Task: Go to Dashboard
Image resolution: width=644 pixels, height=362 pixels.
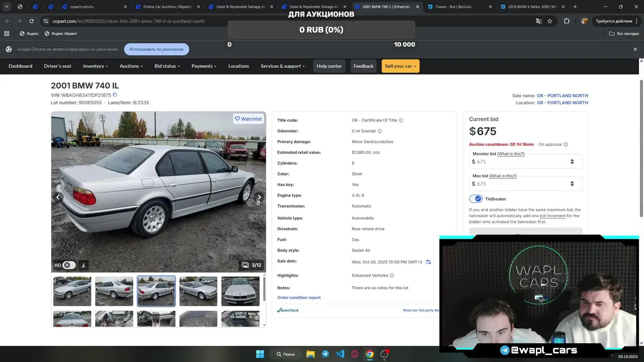Action: (x=21, y=66)
